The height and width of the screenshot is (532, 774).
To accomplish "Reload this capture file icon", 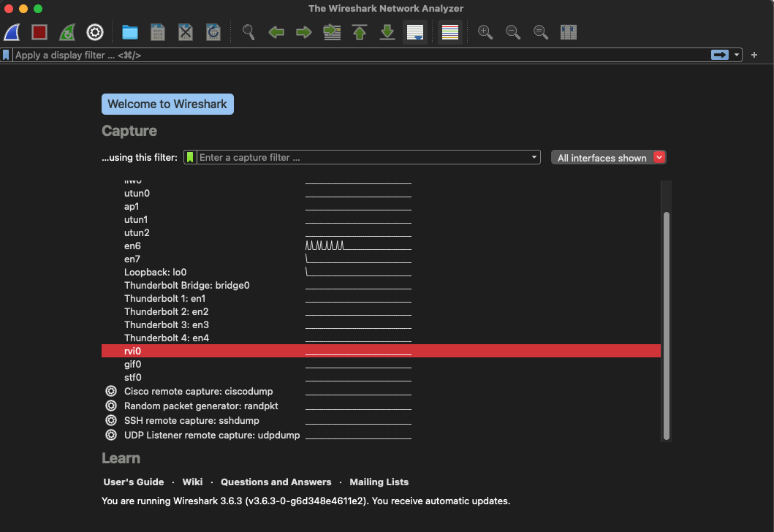I will pyautogui.click(x=213, y=33).
